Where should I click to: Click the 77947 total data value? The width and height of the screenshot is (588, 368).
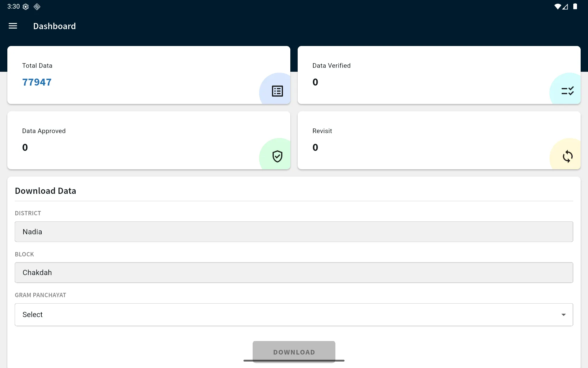37,82
